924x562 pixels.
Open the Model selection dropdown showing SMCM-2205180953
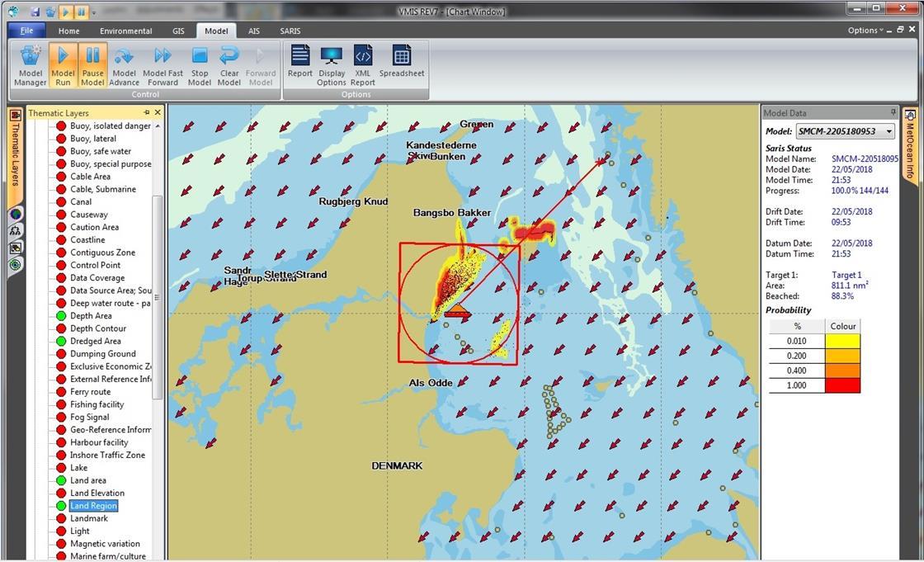[890, 130]
